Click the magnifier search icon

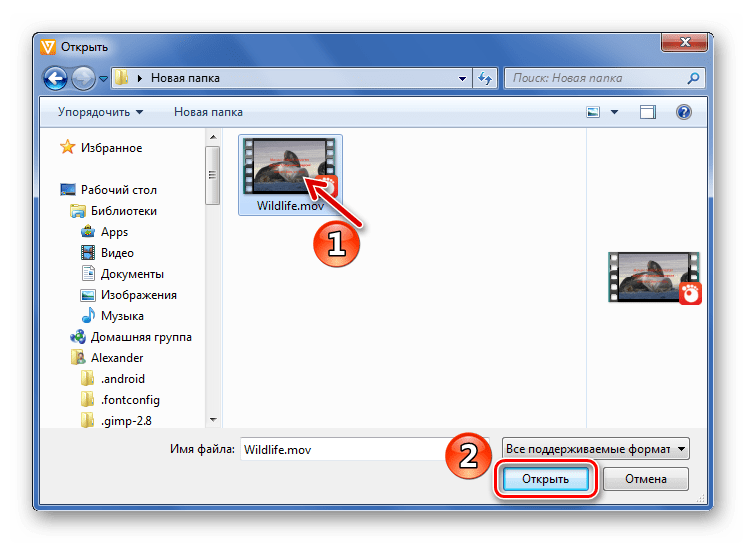(693, 78)
